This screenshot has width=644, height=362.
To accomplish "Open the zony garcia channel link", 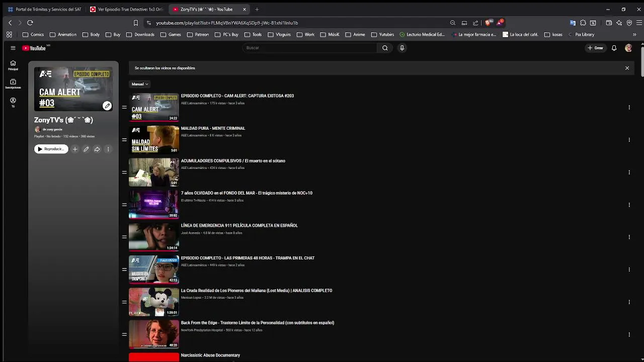I will pos(52,129).
